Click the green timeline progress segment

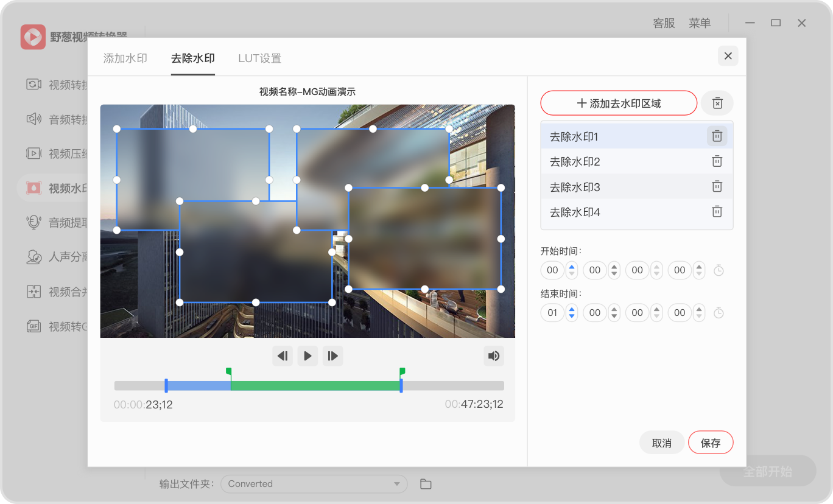[x=315, y=386]
